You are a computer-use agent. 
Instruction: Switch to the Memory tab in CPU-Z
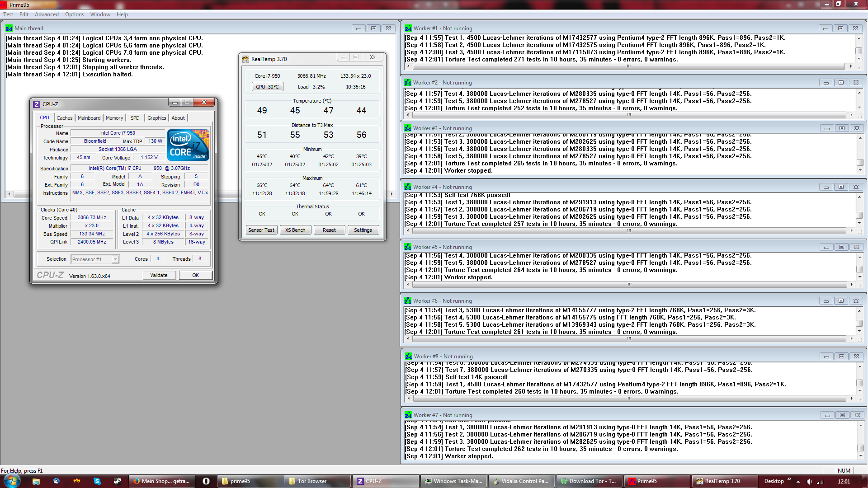coord(114,118)
